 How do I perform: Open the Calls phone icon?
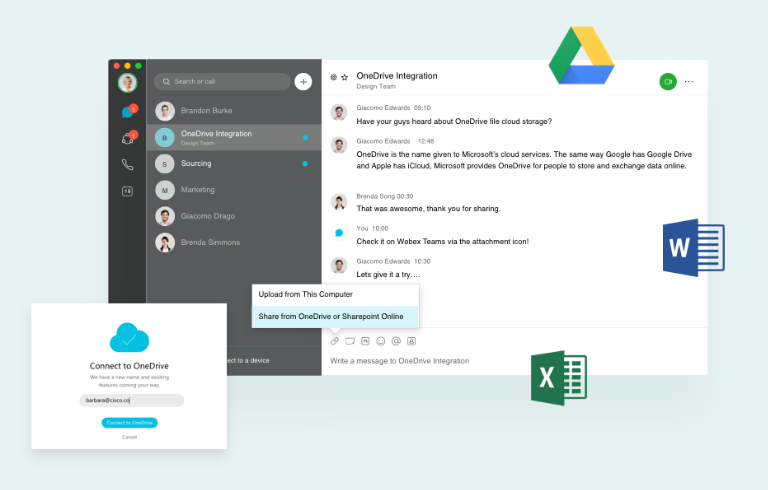click(x=127, y=165)
